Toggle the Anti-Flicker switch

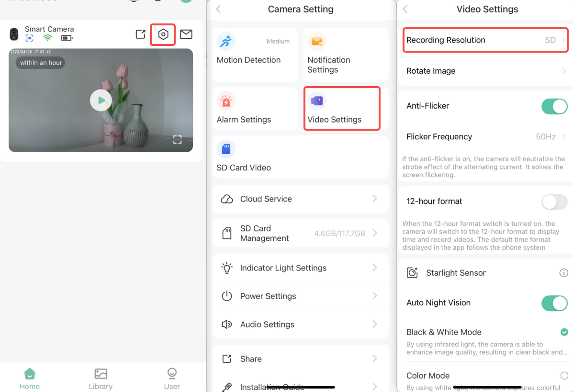554,106
